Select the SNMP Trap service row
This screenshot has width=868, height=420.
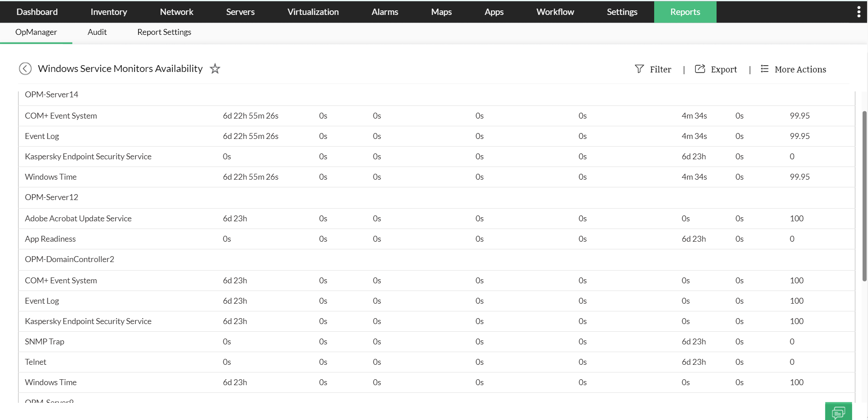pyautogui.click(x=45, y=342)
